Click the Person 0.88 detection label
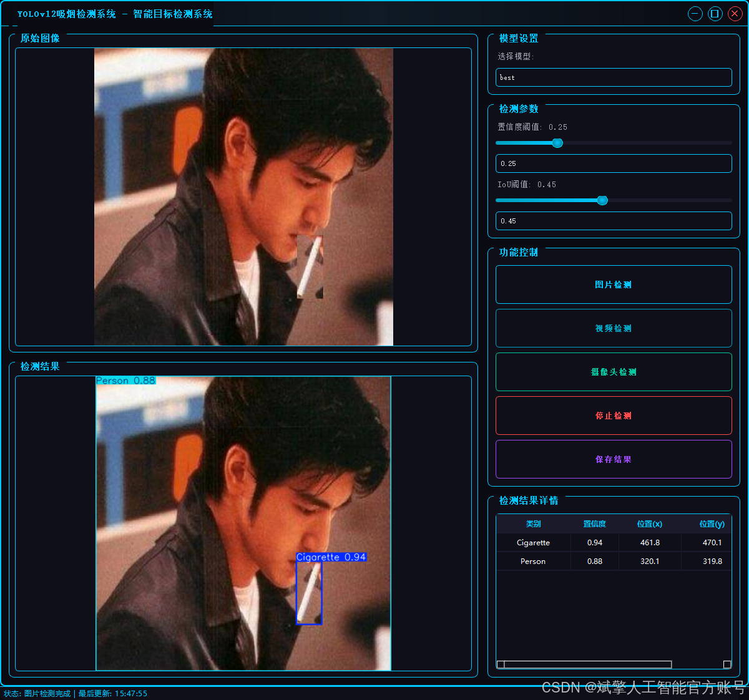The image size is (749, 700). [125, 381]
